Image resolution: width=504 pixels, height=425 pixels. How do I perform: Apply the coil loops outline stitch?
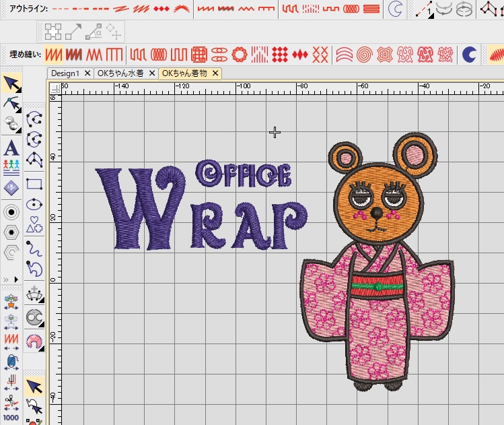coord(351,9)
